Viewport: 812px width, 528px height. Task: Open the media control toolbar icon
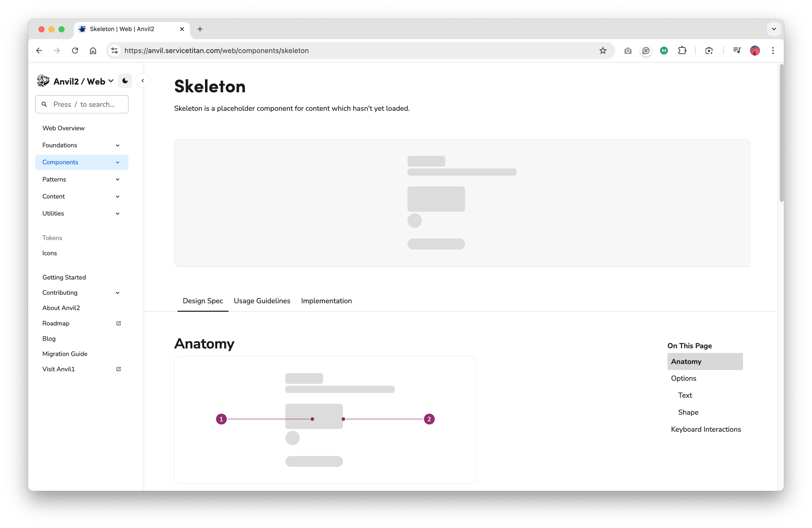737,50
